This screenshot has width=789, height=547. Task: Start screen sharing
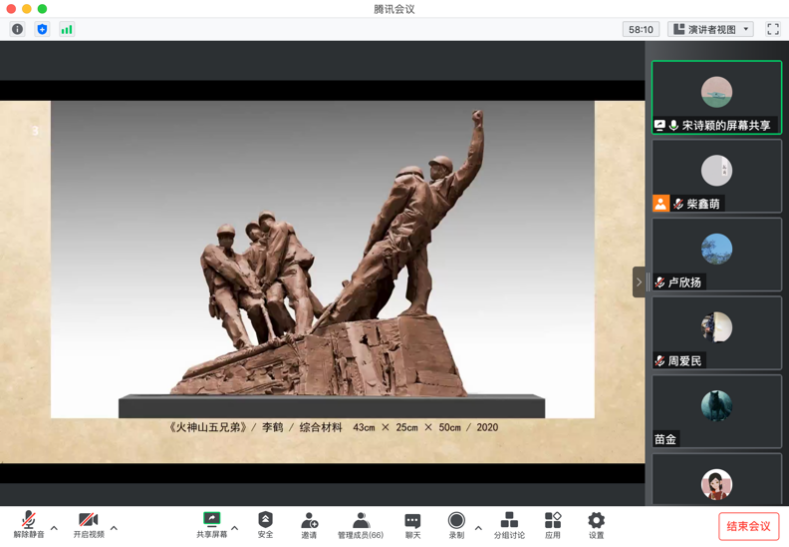coord(212,524)
